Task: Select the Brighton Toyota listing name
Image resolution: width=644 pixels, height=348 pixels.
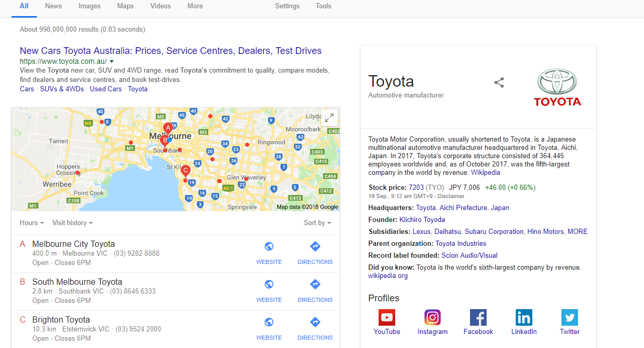Action: (x=61, y=319)
